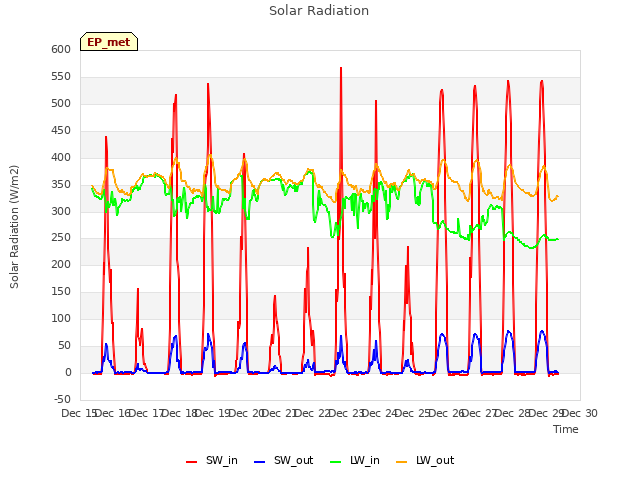Click the Dec 22 x-axis label
This screenshot has width=640, height=480.
[313, 413]
